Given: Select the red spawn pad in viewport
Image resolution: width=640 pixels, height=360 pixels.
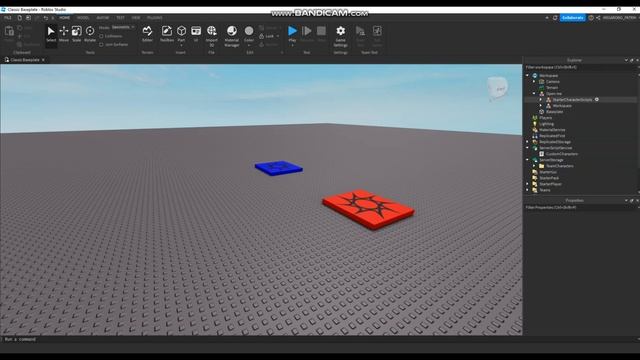Looking at the screenshot, I should [x=369, y=209].
